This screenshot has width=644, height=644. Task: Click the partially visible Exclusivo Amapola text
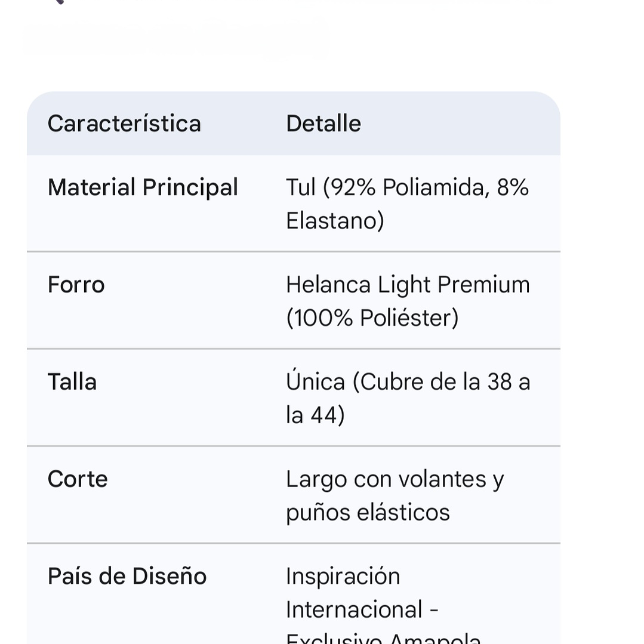(x=383, y=638)
